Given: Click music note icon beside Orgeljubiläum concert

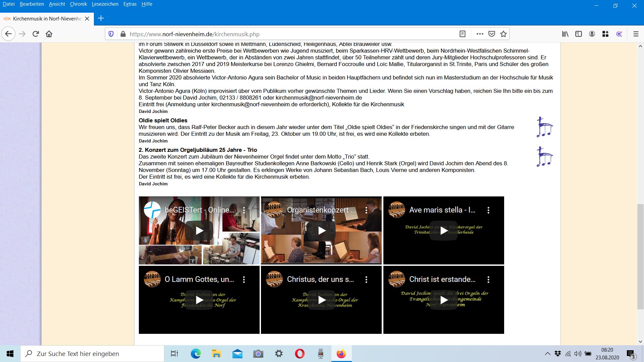Looking at the screenshot, I should [544, 157].
